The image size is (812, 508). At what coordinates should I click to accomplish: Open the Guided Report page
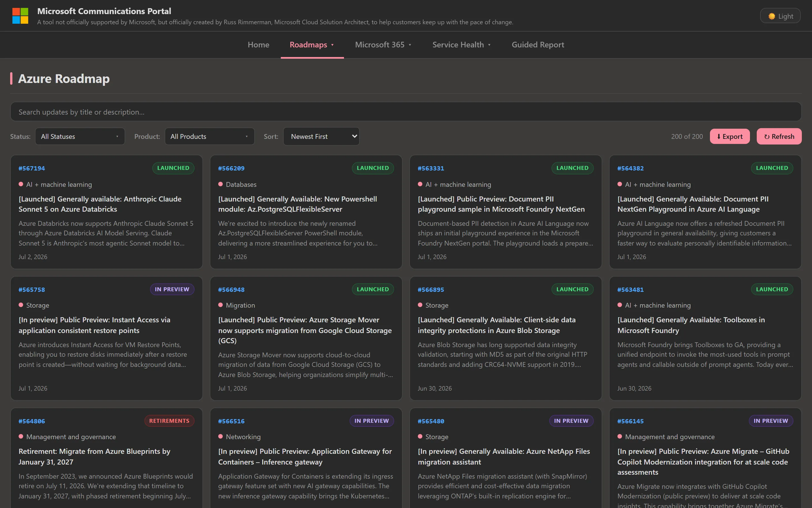(538, 45)
